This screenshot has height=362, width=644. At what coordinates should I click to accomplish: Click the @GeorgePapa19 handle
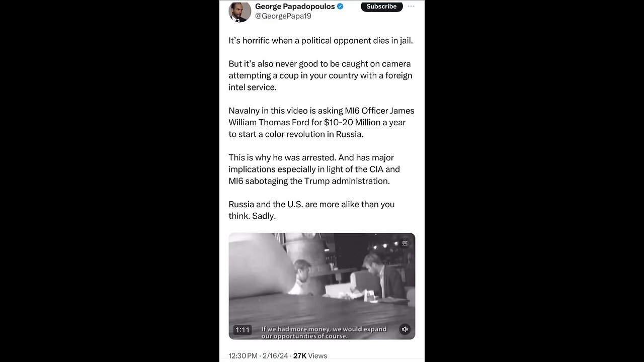tap(283, 16)
